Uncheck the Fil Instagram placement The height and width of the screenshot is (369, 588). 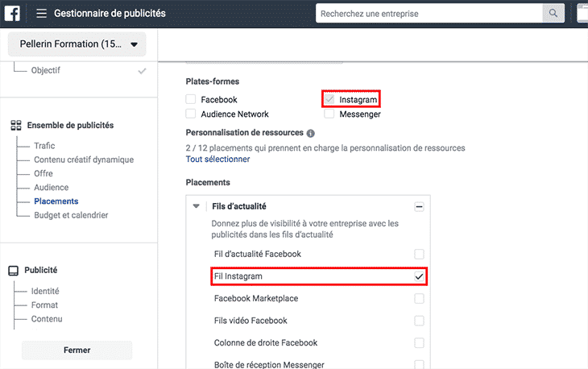[419, 276]
